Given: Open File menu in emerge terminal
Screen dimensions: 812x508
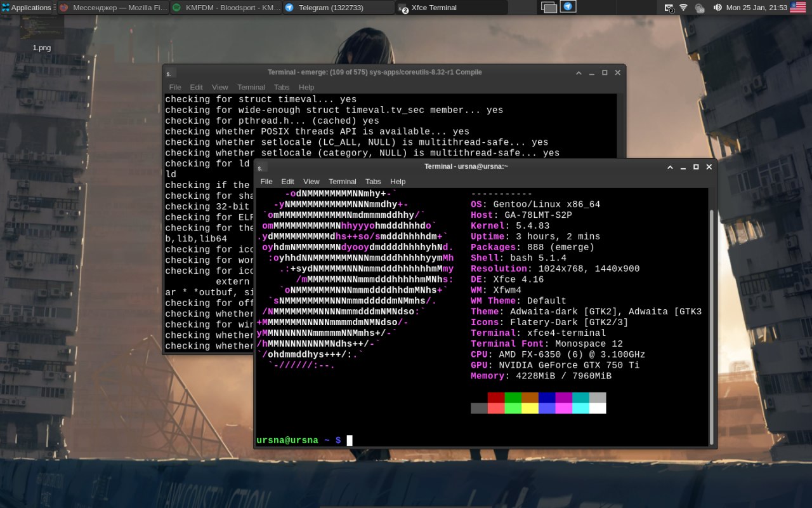Looking at the screenshot, I should coord(175,87).
